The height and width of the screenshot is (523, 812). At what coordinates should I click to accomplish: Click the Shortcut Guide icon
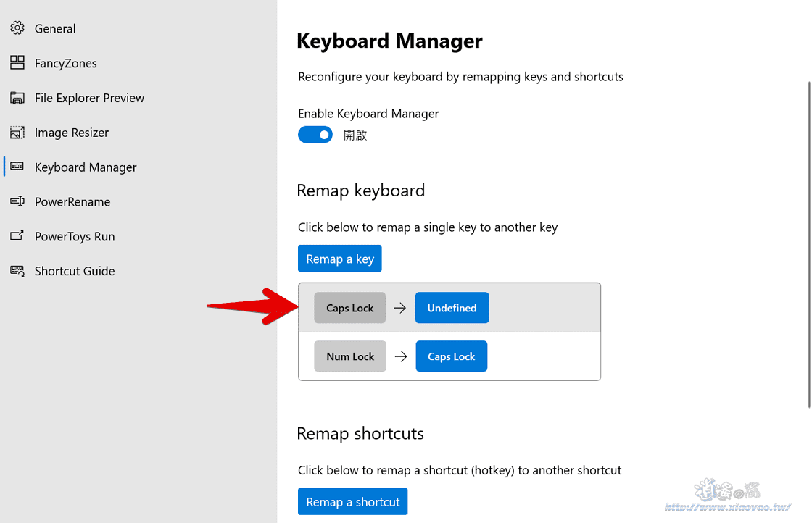point(17,270)
